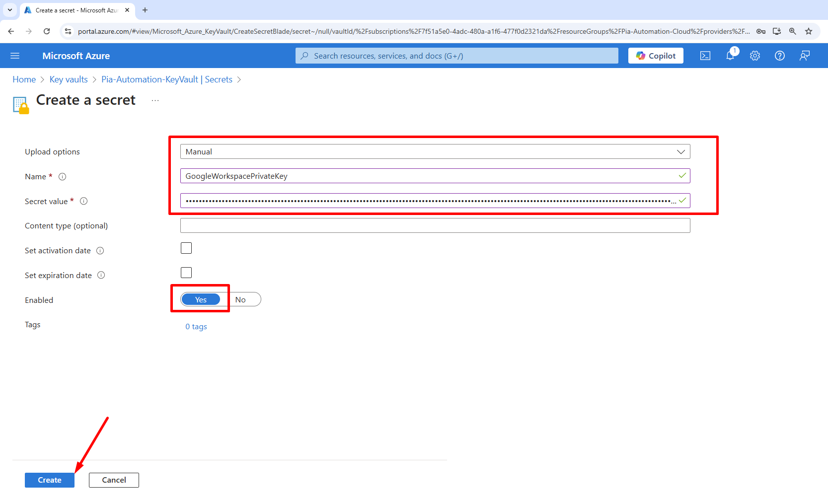Open the Feedback icon in header
Screen dimensions: 828x504
pos(805,56)
